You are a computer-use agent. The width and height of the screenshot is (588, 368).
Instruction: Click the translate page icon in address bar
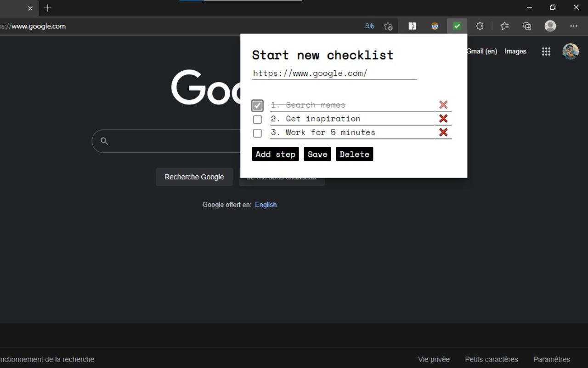click(x=369, y=26)
